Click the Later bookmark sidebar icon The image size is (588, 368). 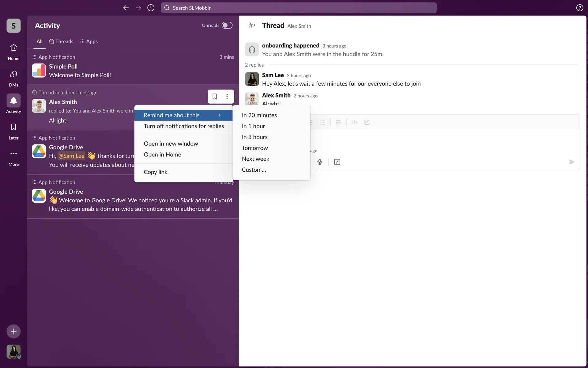click(x=13, y=131)
